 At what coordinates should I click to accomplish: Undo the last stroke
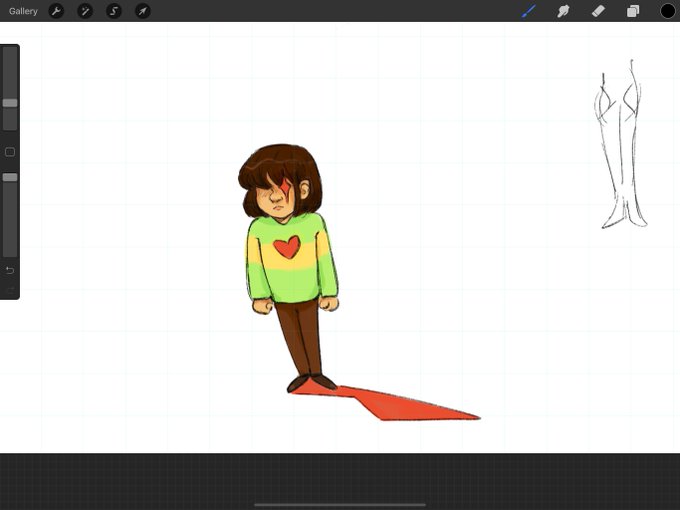coord(10,271)
